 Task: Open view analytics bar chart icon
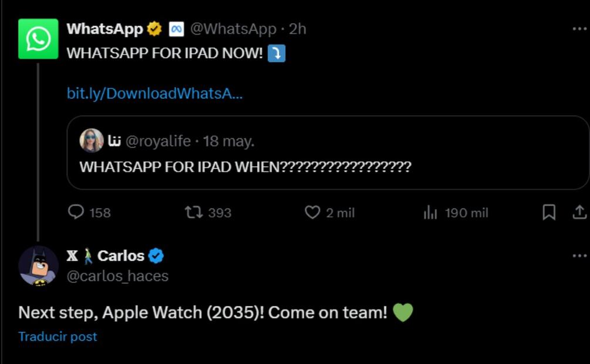(430, 213)
